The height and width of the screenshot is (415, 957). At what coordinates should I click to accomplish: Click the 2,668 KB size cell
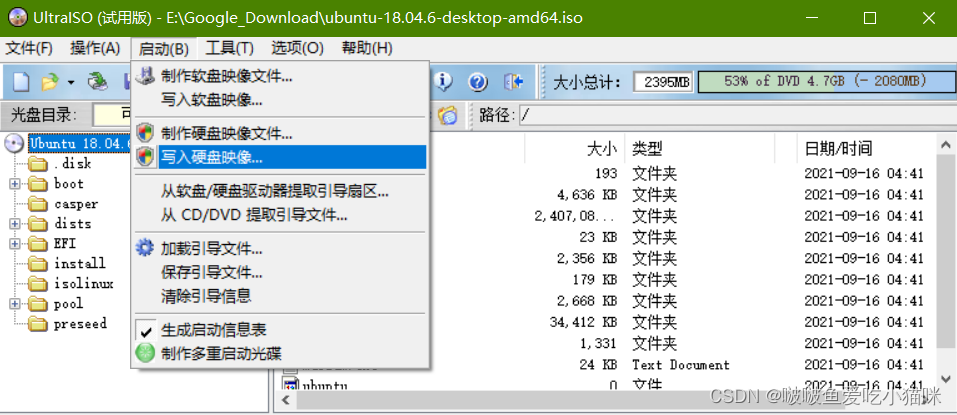pos(587,301)
